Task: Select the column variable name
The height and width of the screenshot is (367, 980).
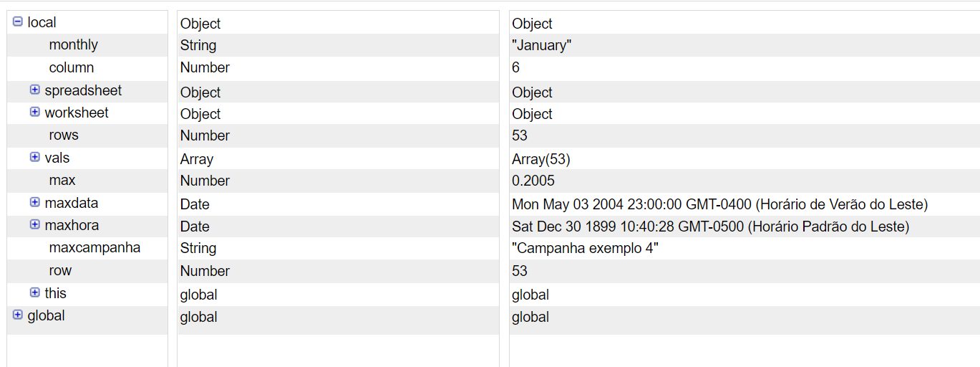Action: 72,68
